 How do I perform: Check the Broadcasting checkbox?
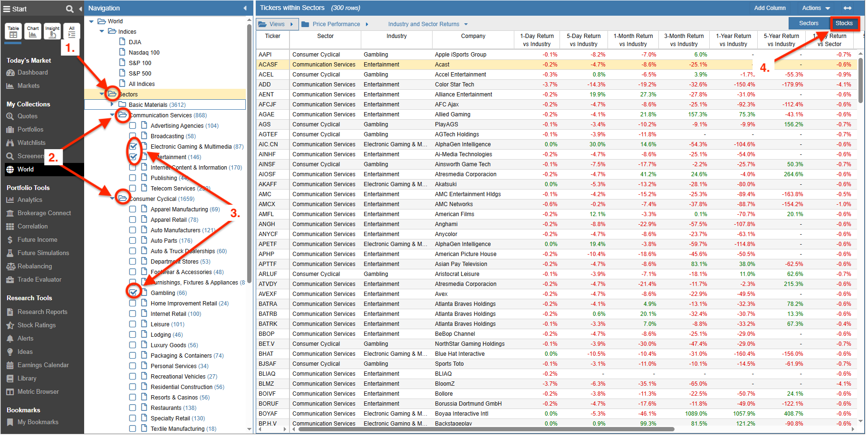tap(133, 136)
